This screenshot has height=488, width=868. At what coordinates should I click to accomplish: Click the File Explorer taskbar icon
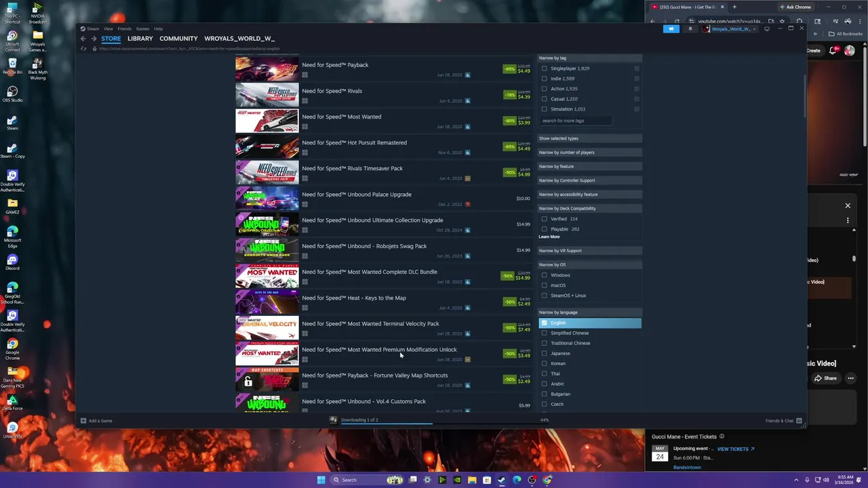point(472,480)
